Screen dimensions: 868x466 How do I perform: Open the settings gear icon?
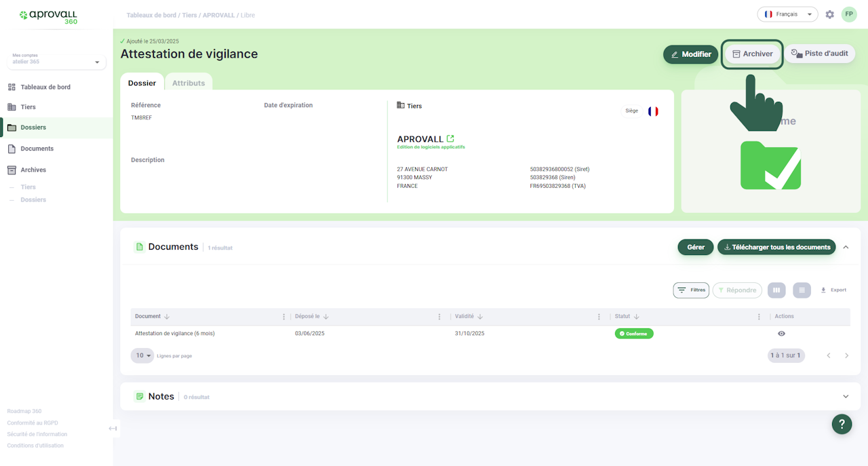point(829,14)
